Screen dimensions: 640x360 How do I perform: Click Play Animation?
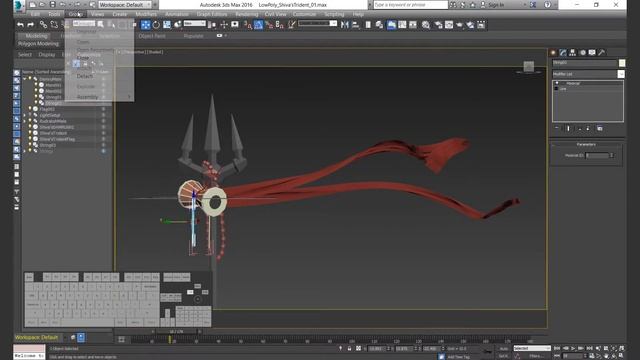coord(573,349)
